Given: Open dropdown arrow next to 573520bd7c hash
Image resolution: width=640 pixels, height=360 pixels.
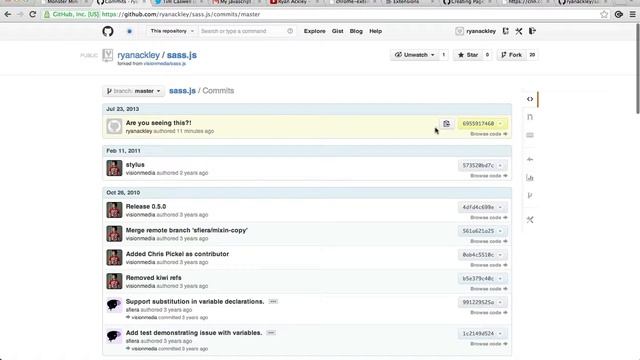Looking at the screenshot, I should 500,165.
